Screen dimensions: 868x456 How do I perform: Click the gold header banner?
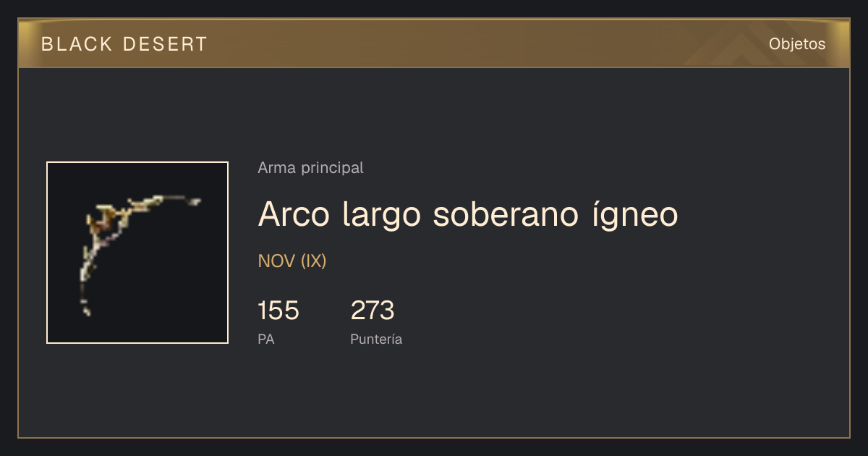click(434, 43)
